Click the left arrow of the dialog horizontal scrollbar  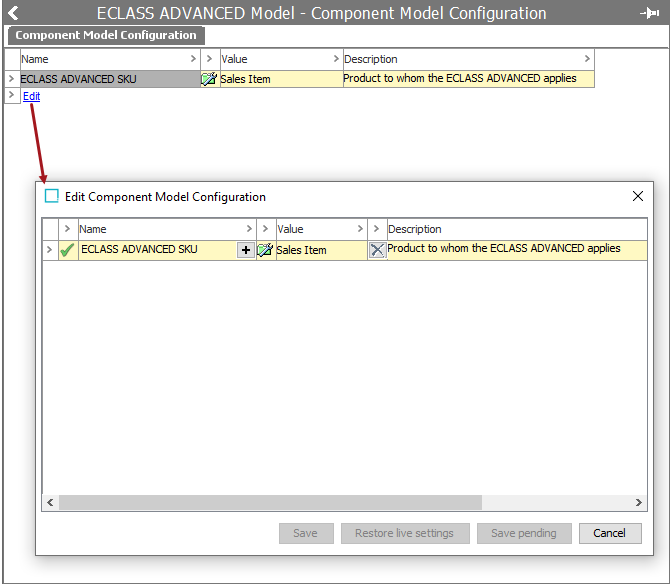click(x=50, y=502)
